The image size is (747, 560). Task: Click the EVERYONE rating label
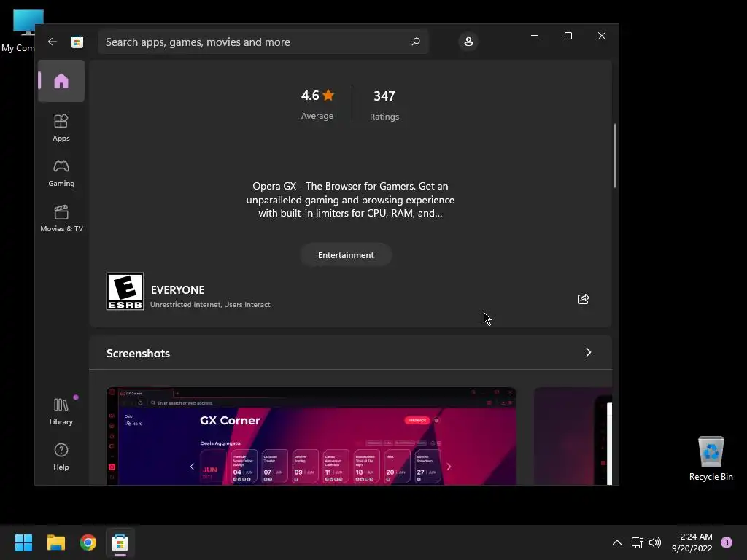click(x=178, y=290)
